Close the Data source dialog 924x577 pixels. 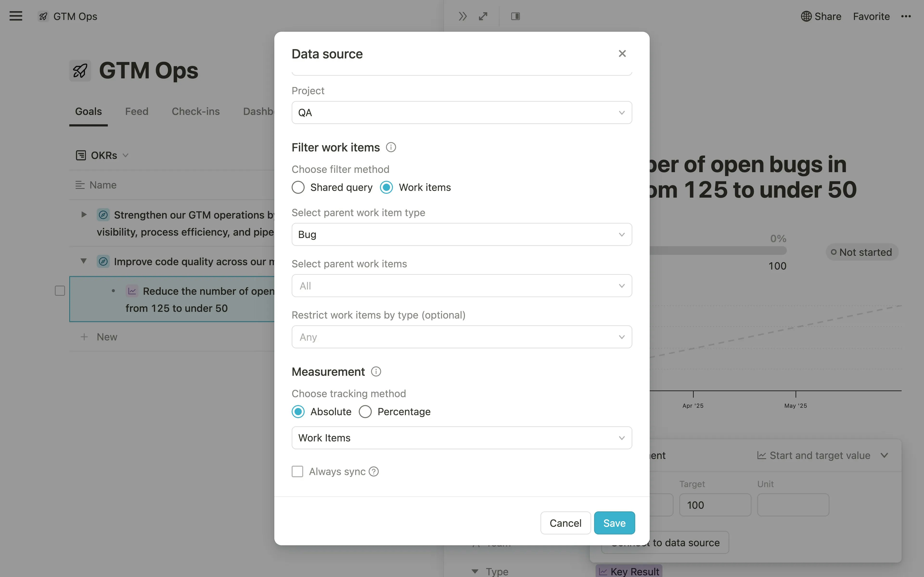pos(622,54)
